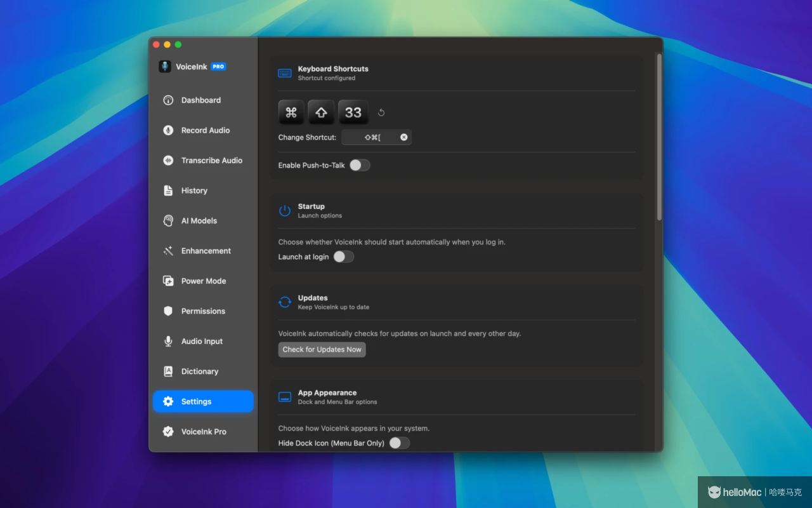Click the VoiceInk Pro checkmark seal icon
The height and width of the screenshot is (508, 812).
coord(168,432)
